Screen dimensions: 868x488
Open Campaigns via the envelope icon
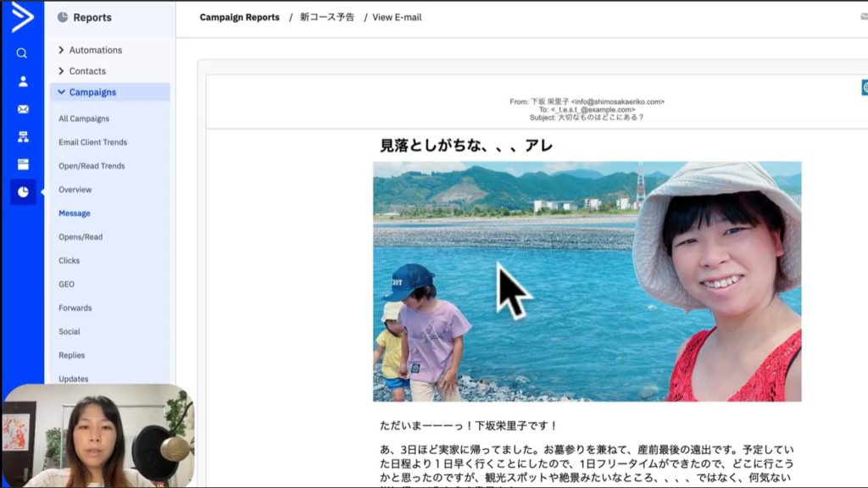click(23, 109)
